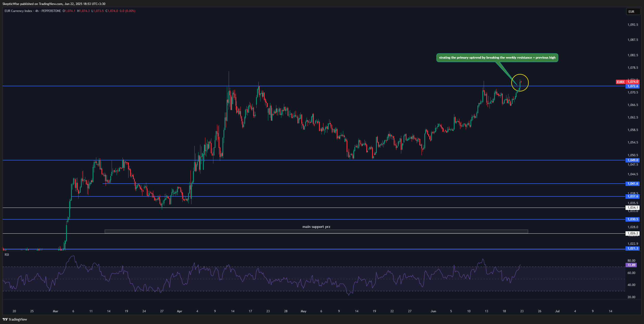Click the 1,092.5 price scale value
This screenshot has width=644, height=324.
633,25
